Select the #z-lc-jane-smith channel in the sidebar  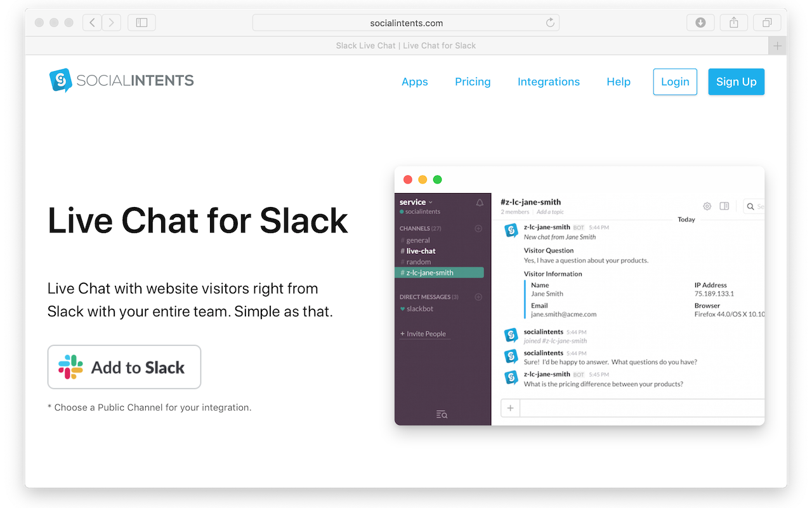(x=439, y=272)
